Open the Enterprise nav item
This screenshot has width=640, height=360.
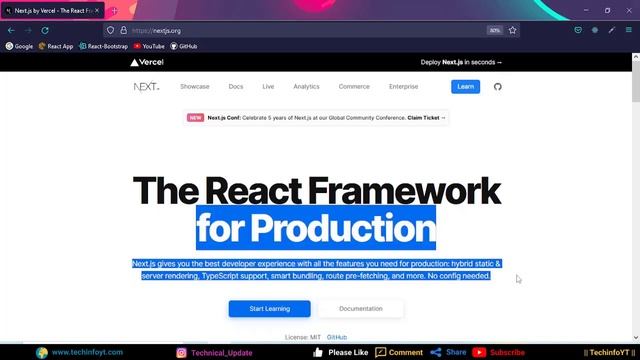(x=403, y=87)
